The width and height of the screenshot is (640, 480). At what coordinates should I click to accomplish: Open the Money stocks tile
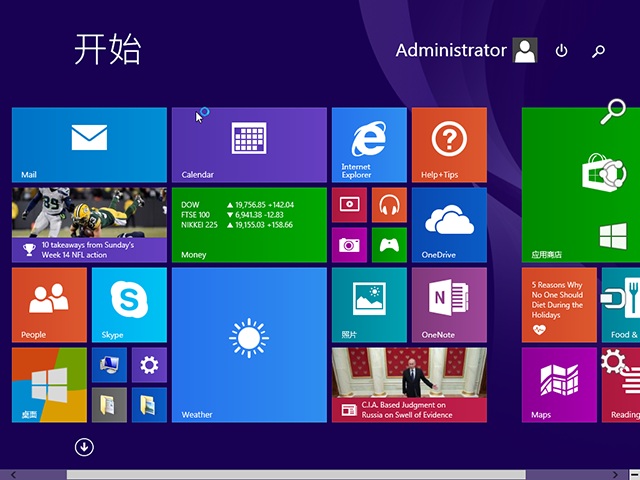(x=249, y=225)
